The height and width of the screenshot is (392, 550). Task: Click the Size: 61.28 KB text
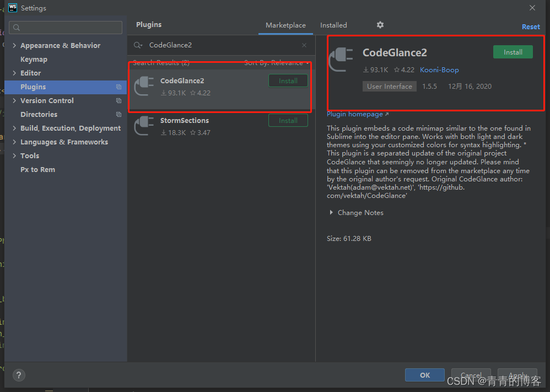[349, 239]
